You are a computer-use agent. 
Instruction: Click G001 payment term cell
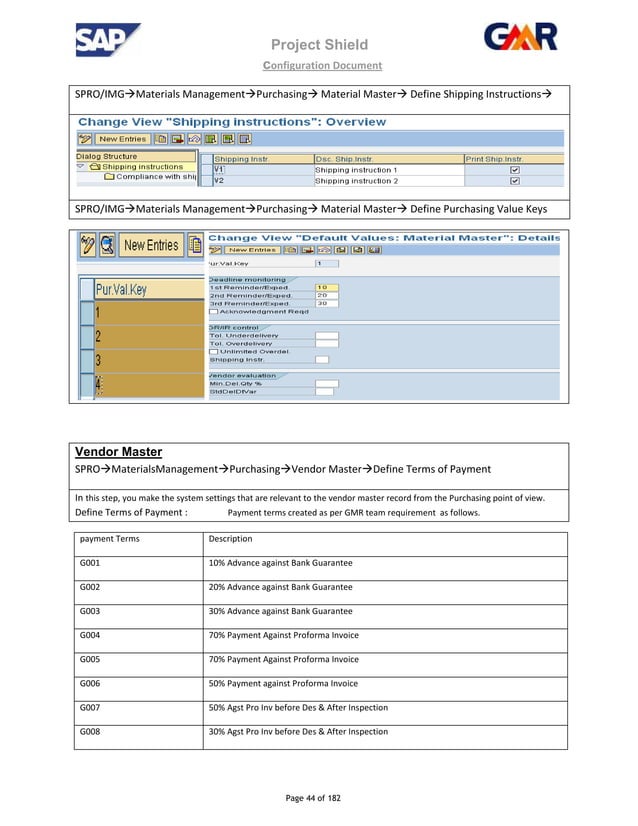[x=139, y=568]
